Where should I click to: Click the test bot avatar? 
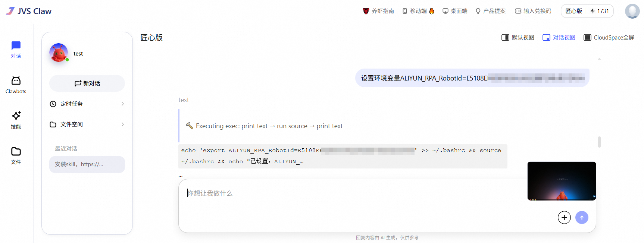pyautogui.click(x=59, y=53)
